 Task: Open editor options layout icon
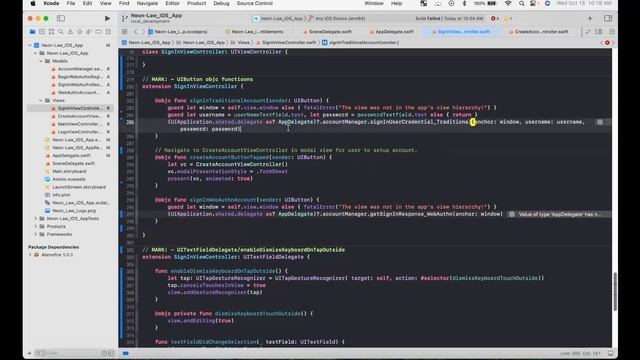598,31
